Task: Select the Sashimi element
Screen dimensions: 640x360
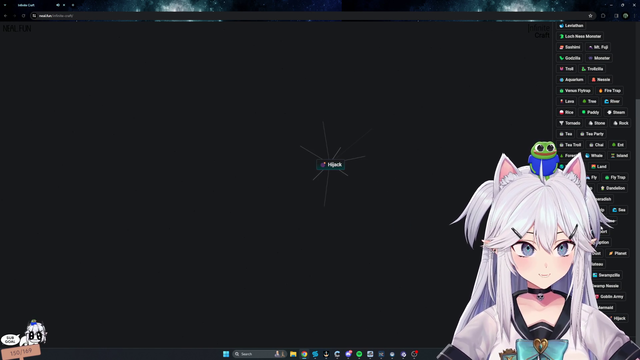Action: [x=569, y=47]
